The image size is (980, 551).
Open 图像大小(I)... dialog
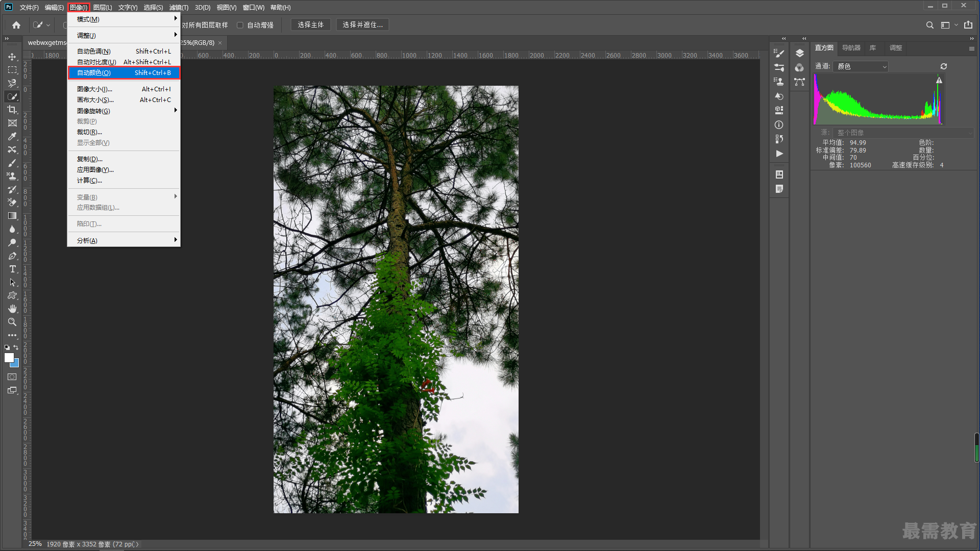pos(124,89)
